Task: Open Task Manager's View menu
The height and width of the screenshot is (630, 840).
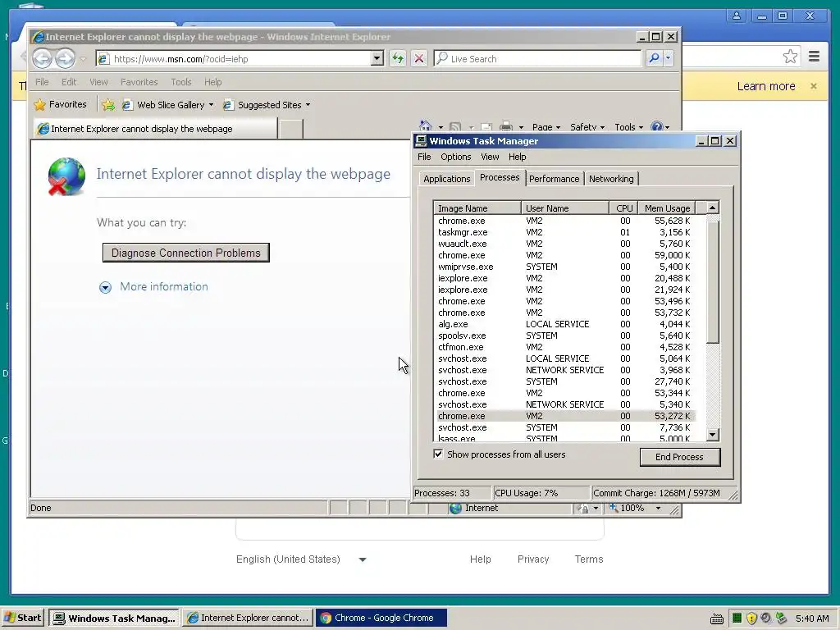Action: tap(490, 157)
